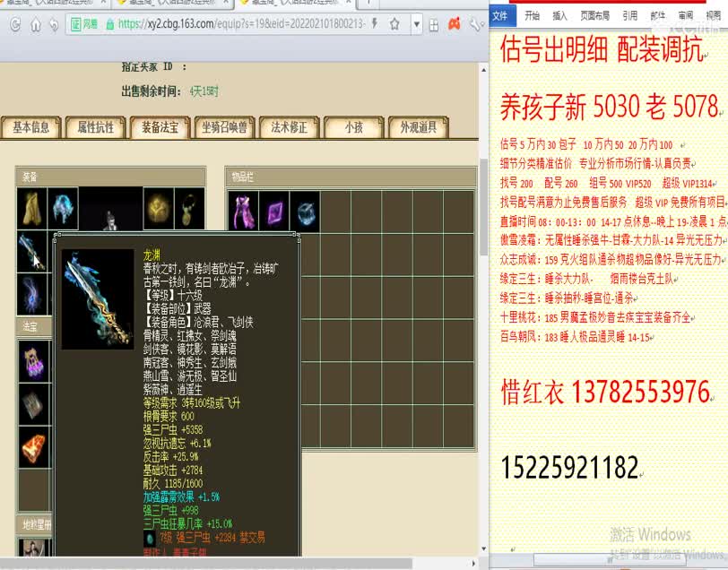
Task: Select the 装备法宝 tab
Action: pos(160,127)
